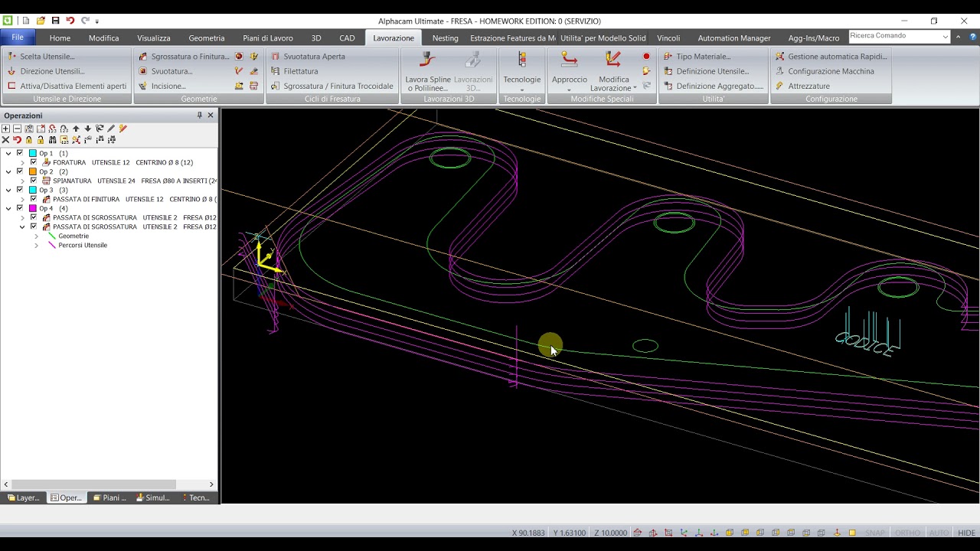Click the lightning pencil icon in Operazioni
The width and height of the screenshot is (980, 551).
tap(123, 129)
